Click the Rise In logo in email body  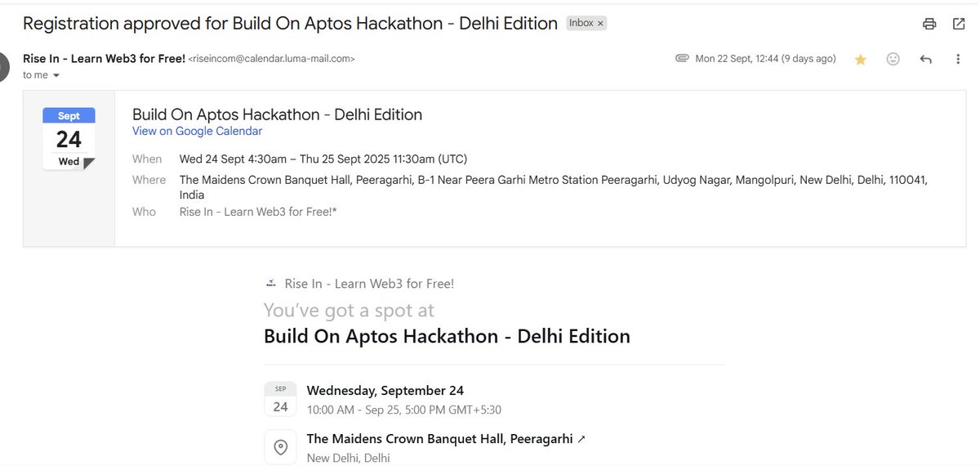click(271, 284)
